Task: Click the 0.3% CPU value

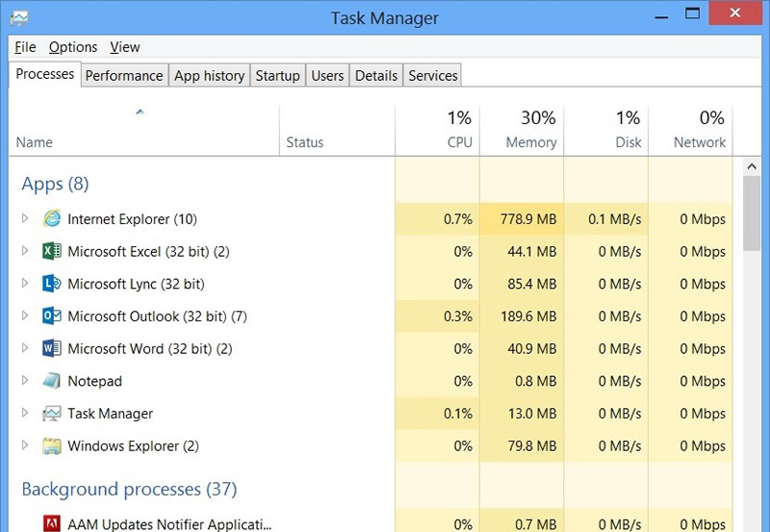Action: (x=458, y=317)
